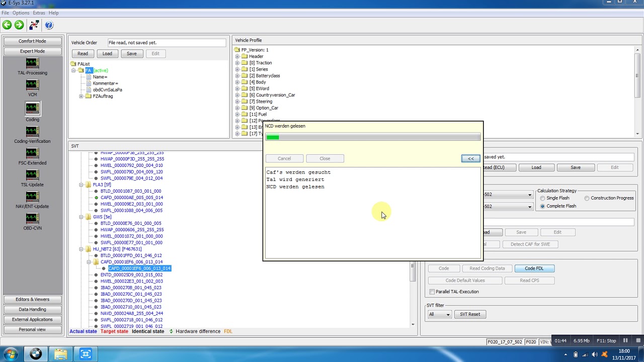This screenshot has height=362, width=644.
Task: Select the Complete Flash radio button
Action: point(542,206)
